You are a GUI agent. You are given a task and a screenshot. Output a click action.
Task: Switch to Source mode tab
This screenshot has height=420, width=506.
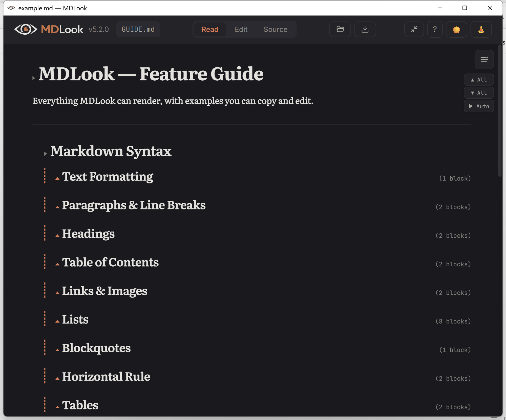[x=275, y=29]
